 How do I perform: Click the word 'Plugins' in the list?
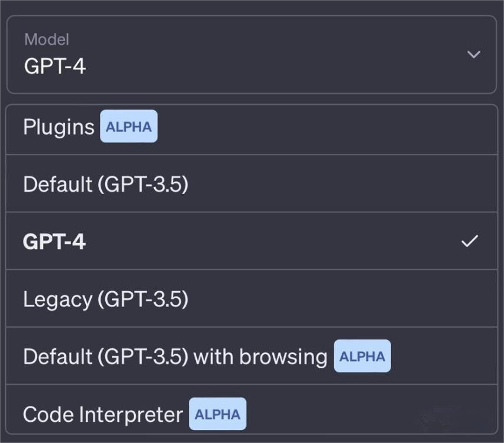click(59, 127)
